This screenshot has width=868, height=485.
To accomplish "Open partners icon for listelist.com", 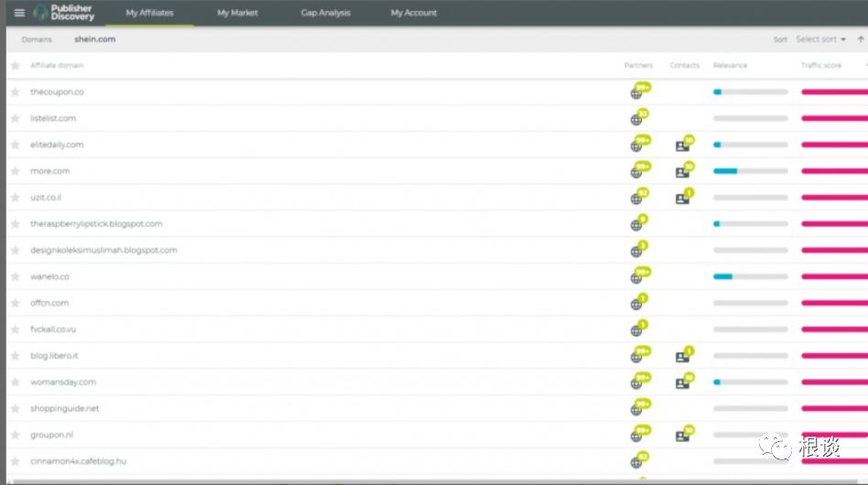I will pos(639,117).
